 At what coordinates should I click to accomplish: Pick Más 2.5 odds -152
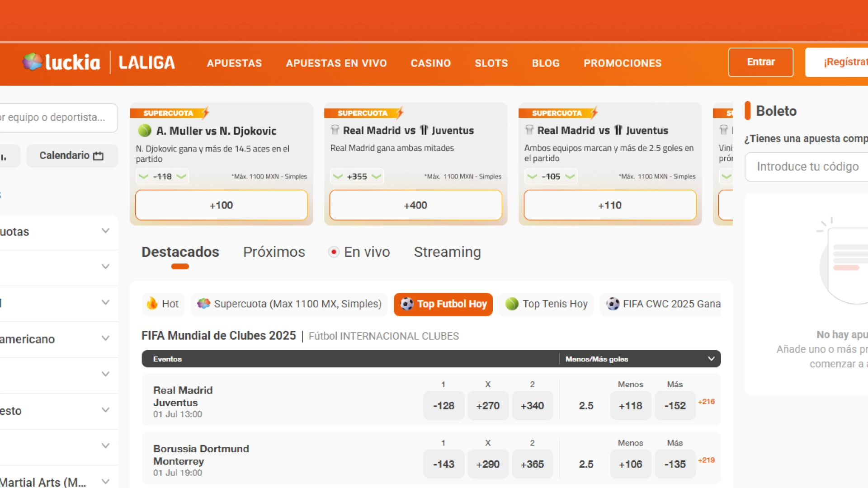click(x=675, y=406)
